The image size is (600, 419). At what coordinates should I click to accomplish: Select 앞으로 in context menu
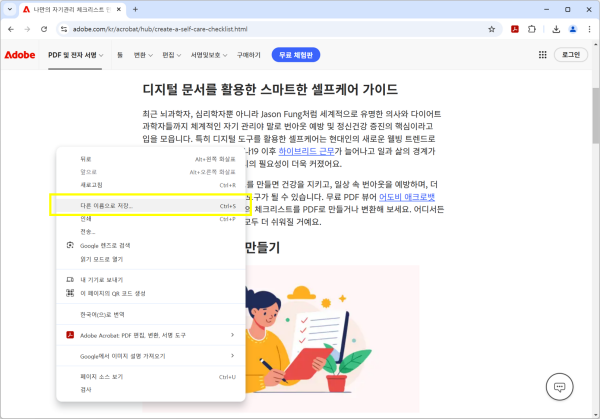click(151, 172)
